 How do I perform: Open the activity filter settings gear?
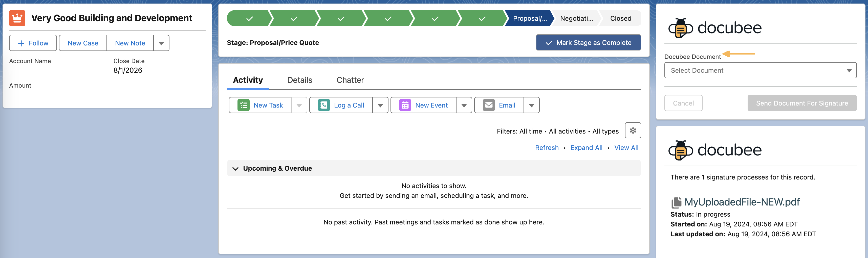click(633, 131)
